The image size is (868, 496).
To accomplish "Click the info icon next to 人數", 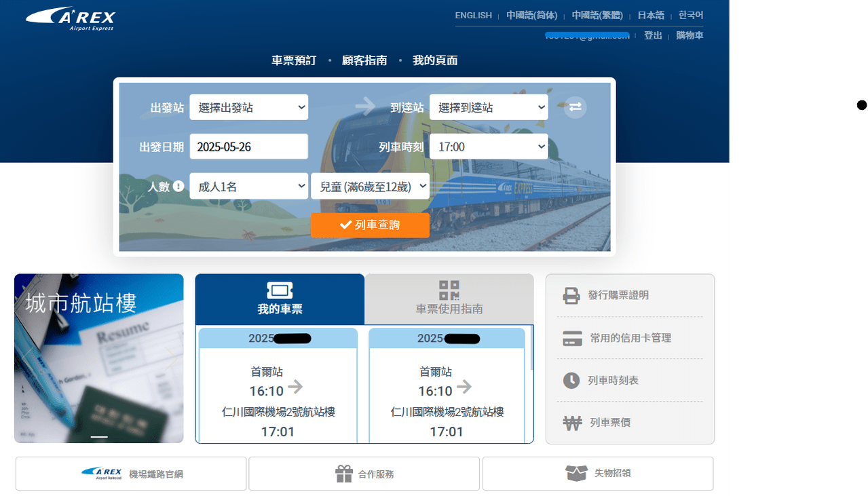I will click(x=178, y=186).
